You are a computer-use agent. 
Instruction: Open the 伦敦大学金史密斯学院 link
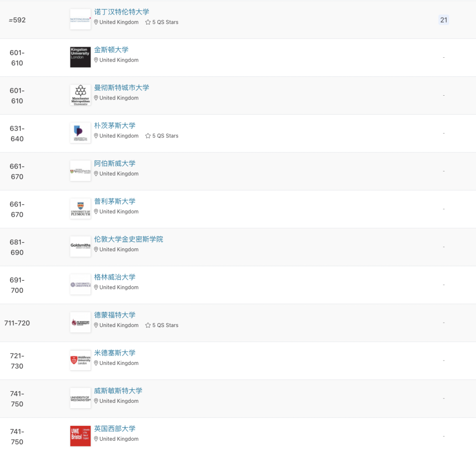click(128, 239)
